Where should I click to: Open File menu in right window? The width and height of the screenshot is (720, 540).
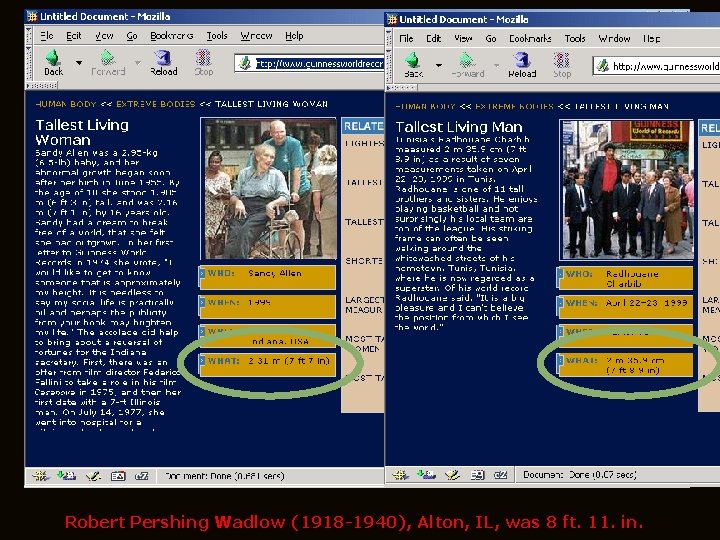406,39
